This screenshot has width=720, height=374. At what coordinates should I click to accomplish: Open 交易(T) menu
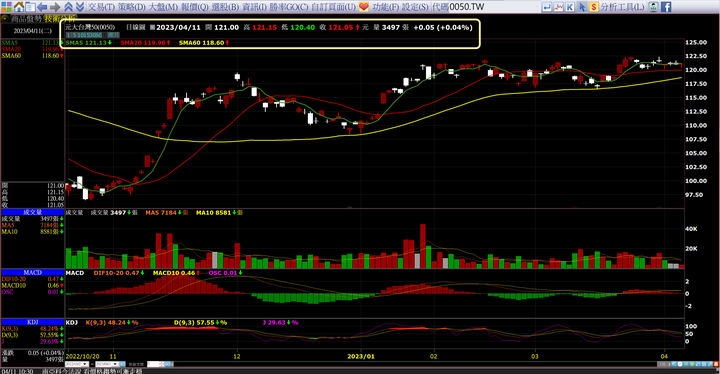coord(101,7)
